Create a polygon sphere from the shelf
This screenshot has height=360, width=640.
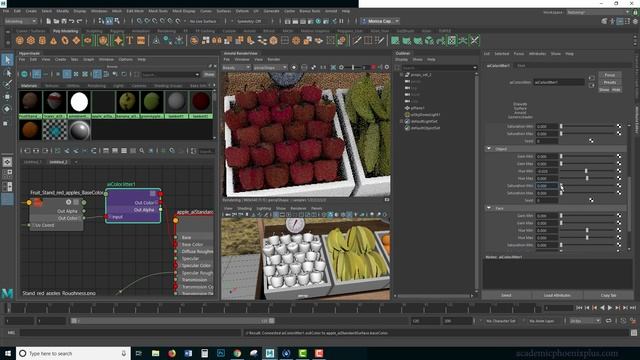point(20,40)
